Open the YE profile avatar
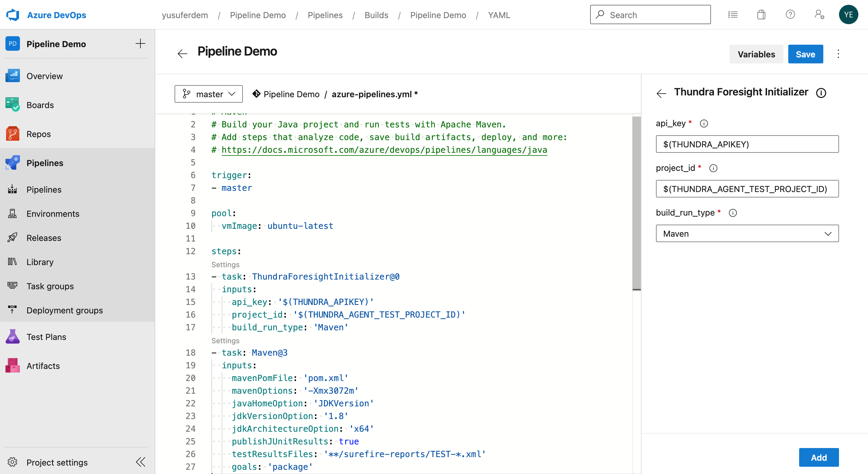This screenshot has height=474, width=868. pos(848,15)
